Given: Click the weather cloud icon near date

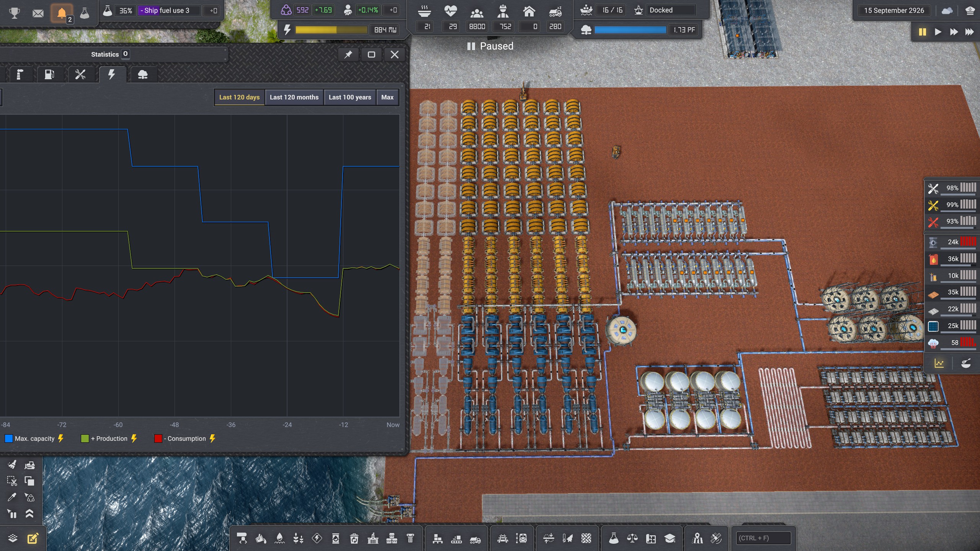Looking at the screenshot, I should pyautogui.click(x=947, y=10).
